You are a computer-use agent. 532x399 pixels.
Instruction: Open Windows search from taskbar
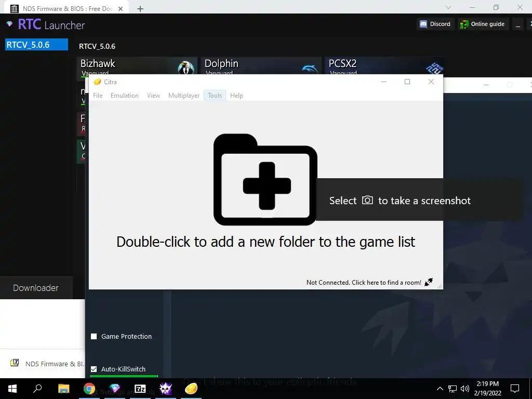click(37, 388)
